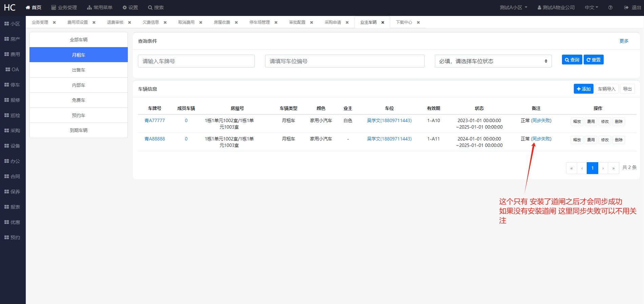Go to last page of pagination
644x304 pixels.
click(x=613, y=168)
